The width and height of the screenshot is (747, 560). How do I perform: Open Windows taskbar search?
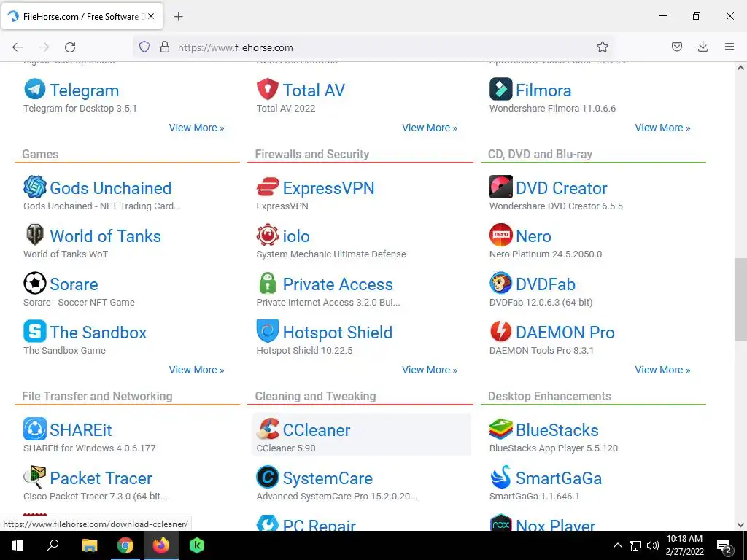tap(53, 545)
